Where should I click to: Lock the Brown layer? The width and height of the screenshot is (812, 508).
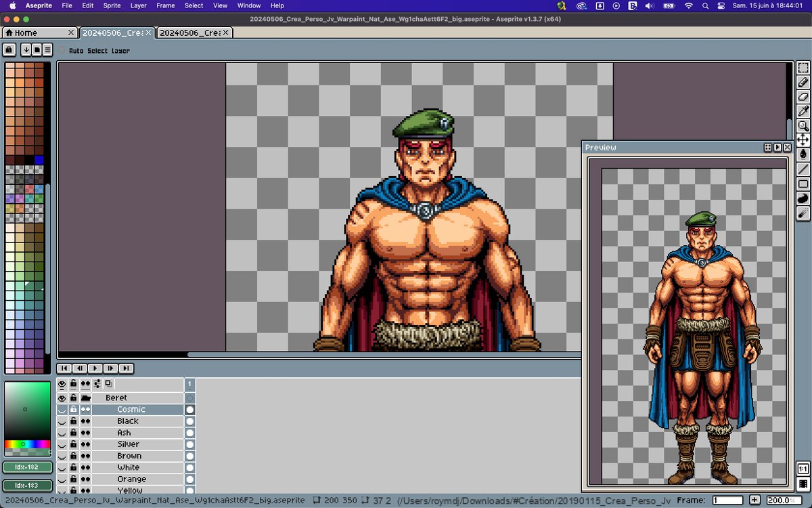(x=73, y=456)
